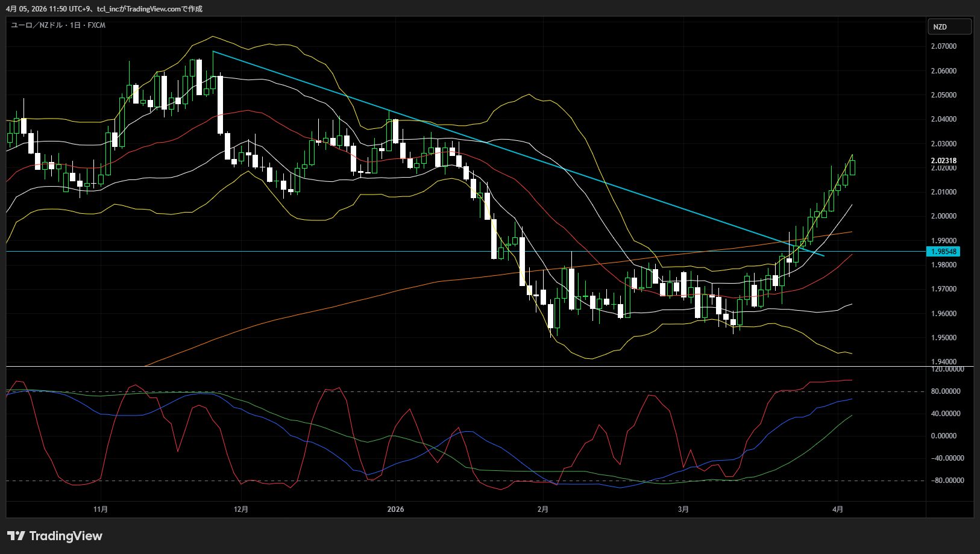Click the 0.00000 oscillator scale label
Screen dimensions: 980x554
click(946, 436)
